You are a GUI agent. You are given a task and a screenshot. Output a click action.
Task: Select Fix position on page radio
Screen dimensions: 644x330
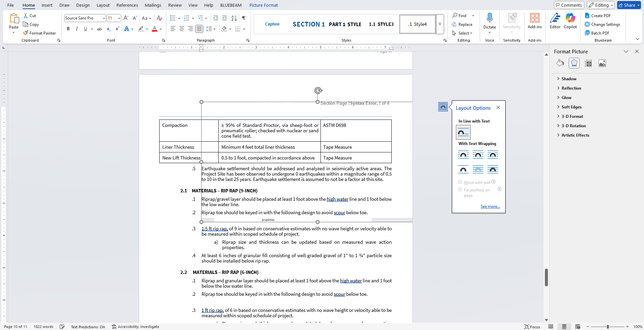460,190
